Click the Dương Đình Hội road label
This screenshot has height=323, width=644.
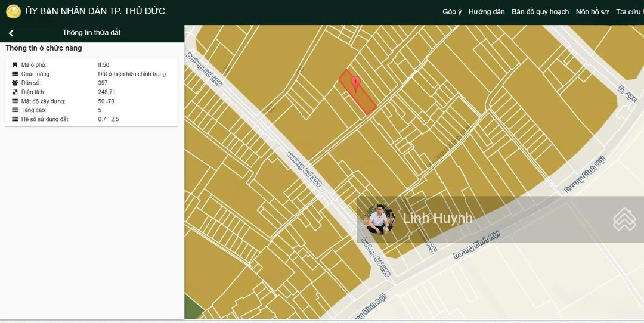pos(477,245)
